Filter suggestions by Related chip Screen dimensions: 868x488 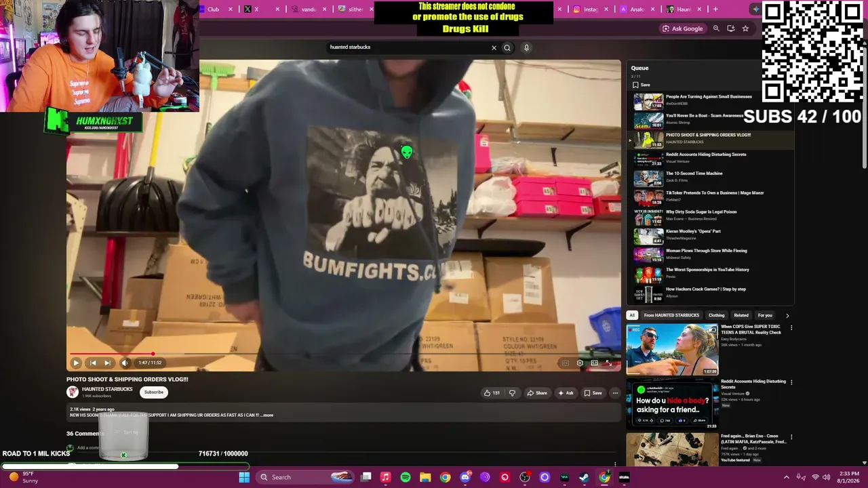pos(741,315)
